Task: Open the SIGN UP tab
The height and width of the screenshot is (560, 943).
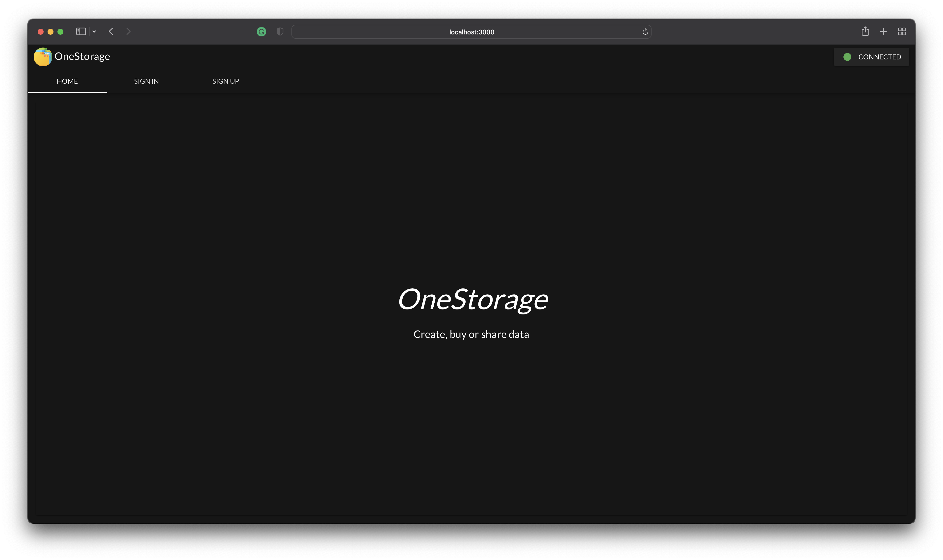Action: point(225,81)
